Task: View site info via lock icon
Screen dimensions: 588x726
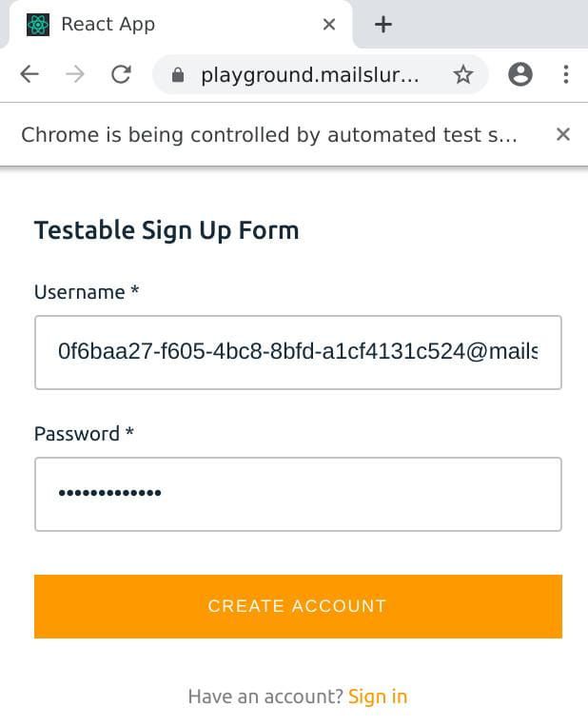Action: point(177,75)
